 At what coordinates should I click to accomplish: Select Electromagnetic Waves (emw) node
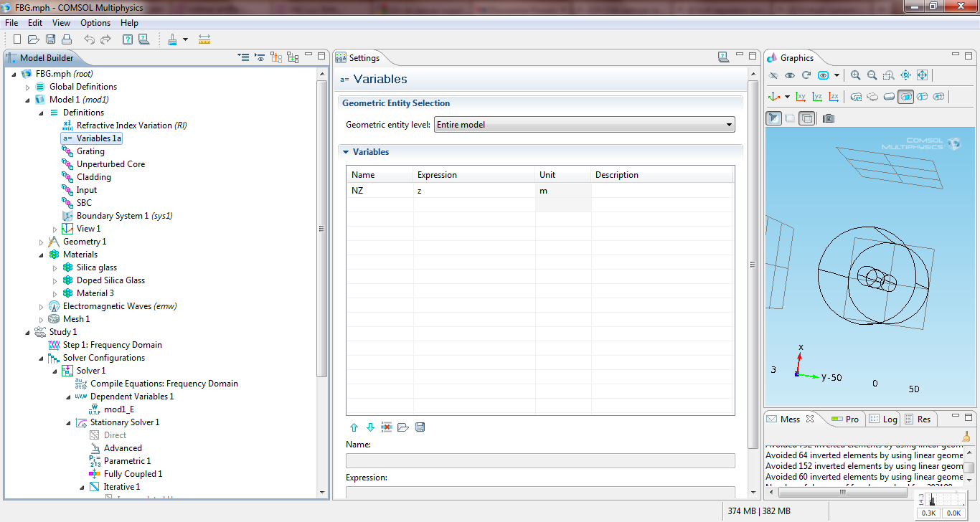pos(119,306)
